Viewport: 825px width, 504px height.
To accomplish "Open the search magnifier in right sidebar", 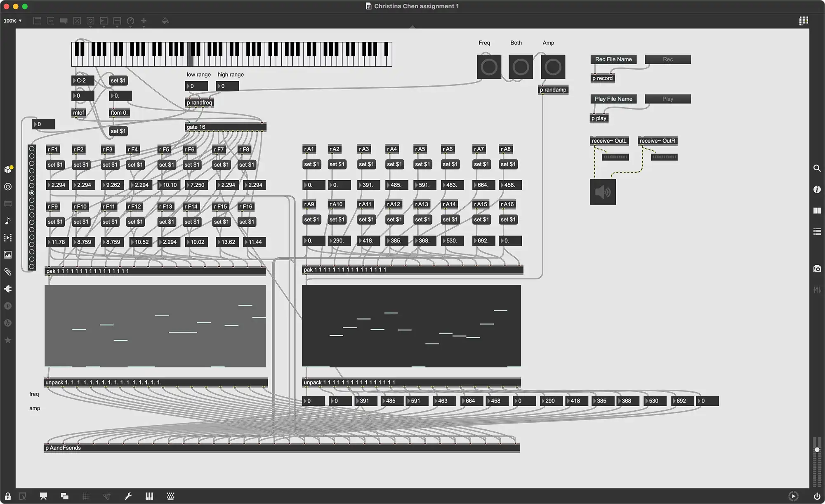I will [x=817, y=168].
